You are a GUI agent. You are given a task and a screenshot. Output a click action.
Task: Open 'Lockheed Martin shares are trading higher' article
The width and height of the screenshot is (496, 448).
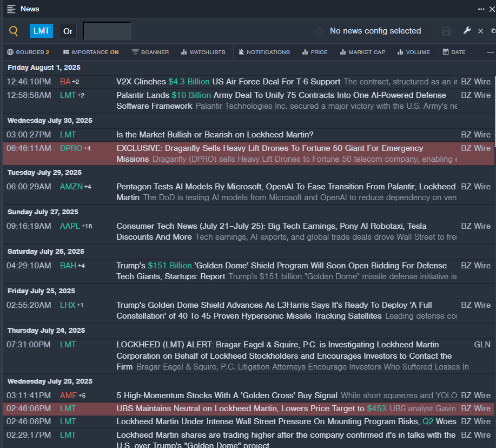[286, 440]
